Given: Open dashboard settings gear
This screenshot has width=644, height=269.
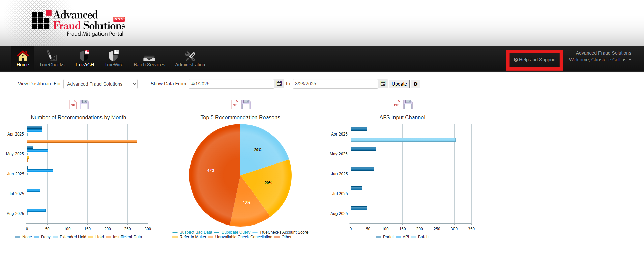Looking at the screenshot, I should pos(416,84).
